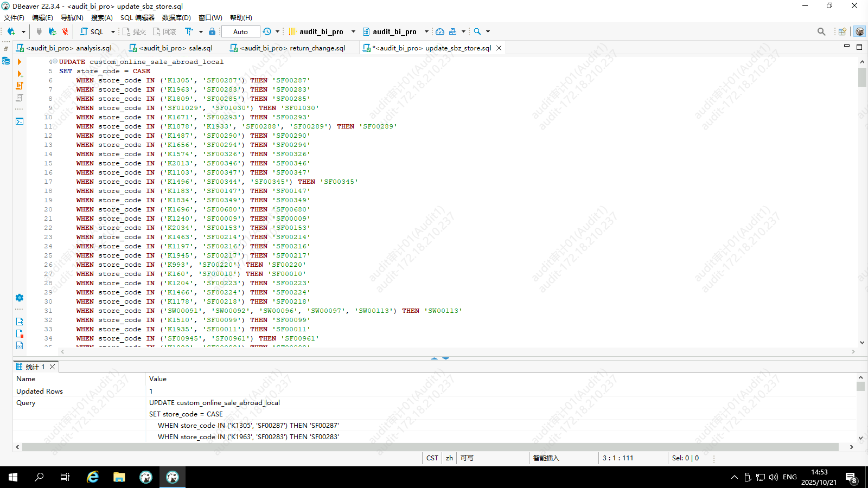Toggle the Auto commit mode box
Viewport: 868px width, 488px height.
click(240, 32)
